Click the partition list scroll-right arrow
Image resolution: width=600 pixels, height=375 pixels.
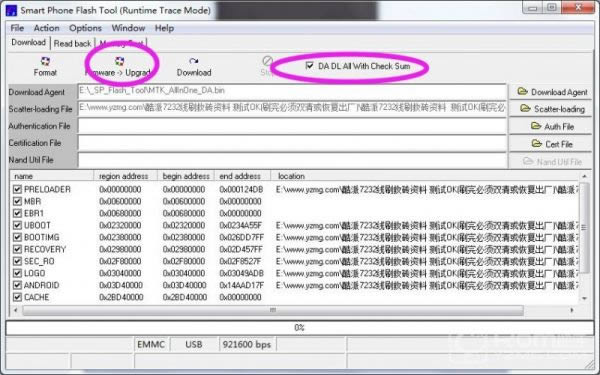(572, 310)
